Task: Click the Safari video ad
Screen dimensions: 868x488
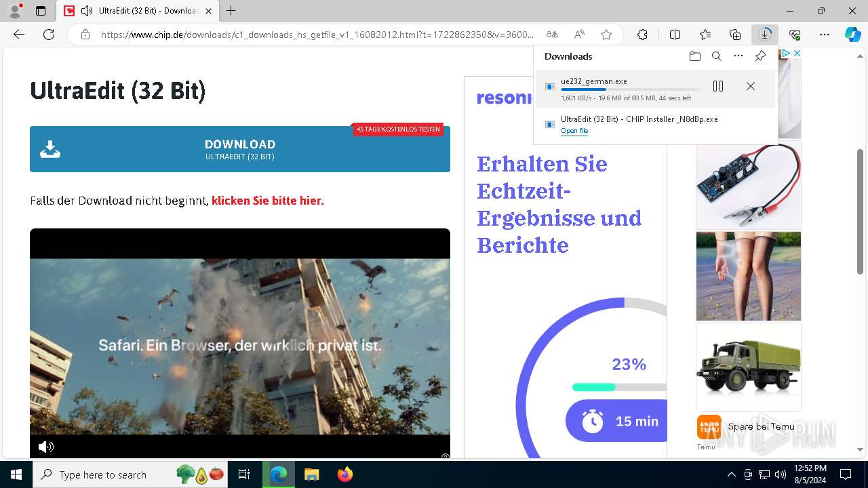Action: 240,344
